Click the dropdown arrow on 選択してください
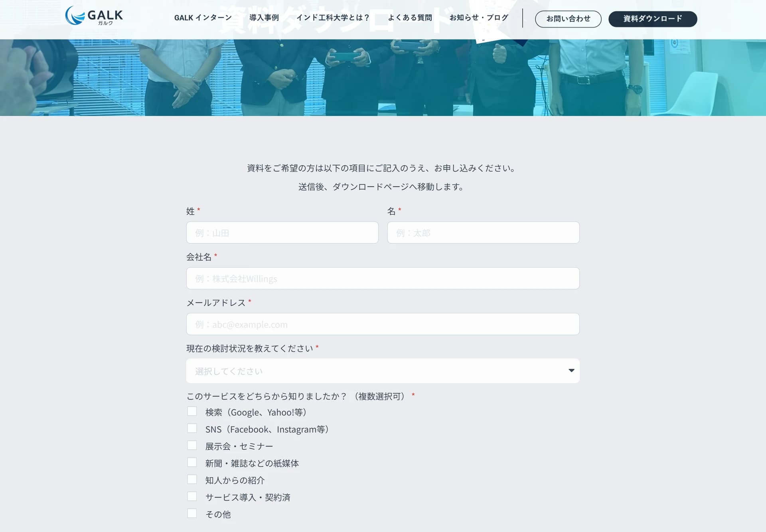Image resolution: width=766 pixels, height=532 pixels. (571, 371)
